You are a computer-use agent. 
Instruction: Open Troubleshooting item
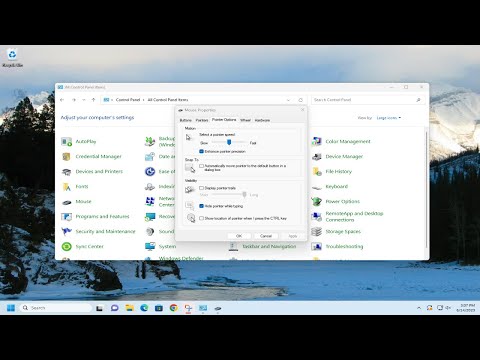pyautogui.click(x=337, y=246)
